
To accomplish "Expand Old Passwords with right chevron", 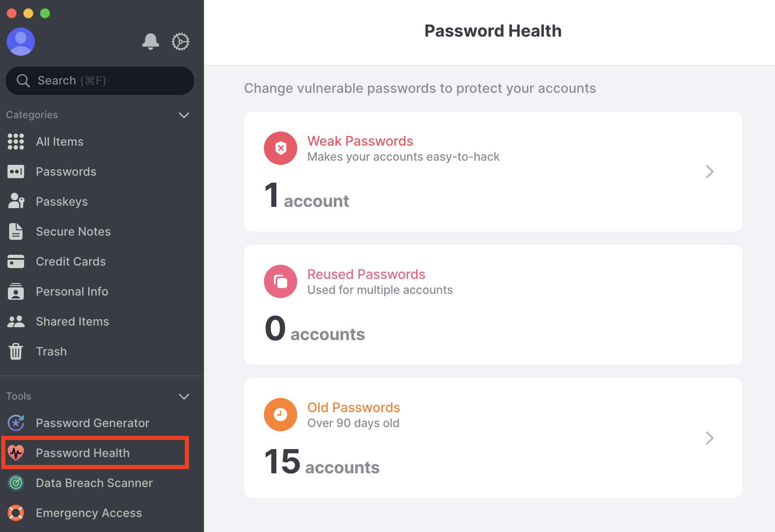I will 710,438.
